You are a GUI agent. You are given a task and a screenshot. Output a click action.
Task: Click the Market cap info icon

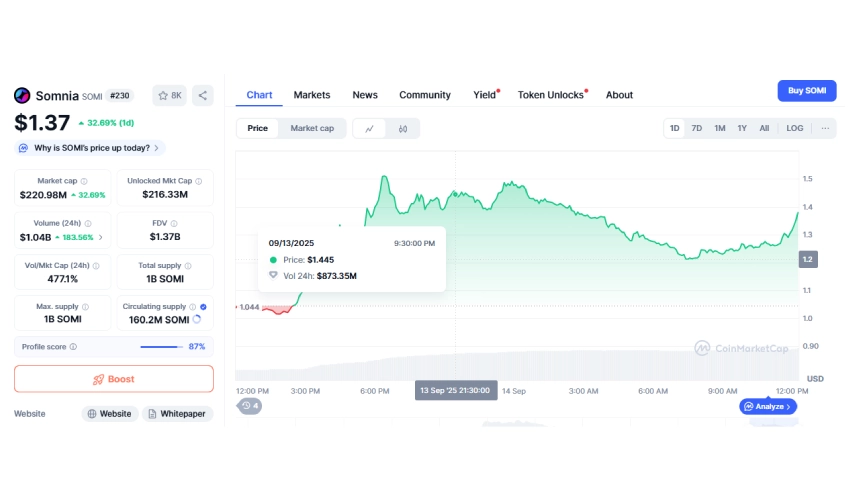click(x=84, y=181)
